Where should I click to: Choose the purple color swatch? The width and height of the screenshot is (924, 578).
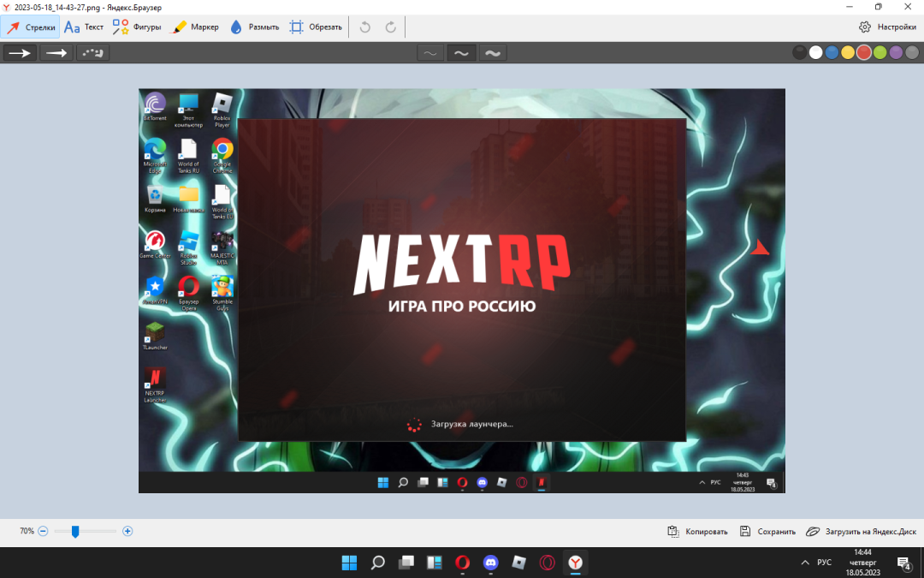[896, 53]
